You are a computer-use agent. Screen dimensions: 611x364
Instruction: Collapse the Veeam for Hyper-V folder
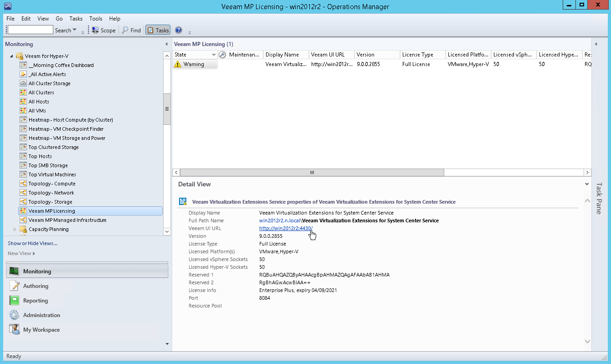[x=11, y=56]
